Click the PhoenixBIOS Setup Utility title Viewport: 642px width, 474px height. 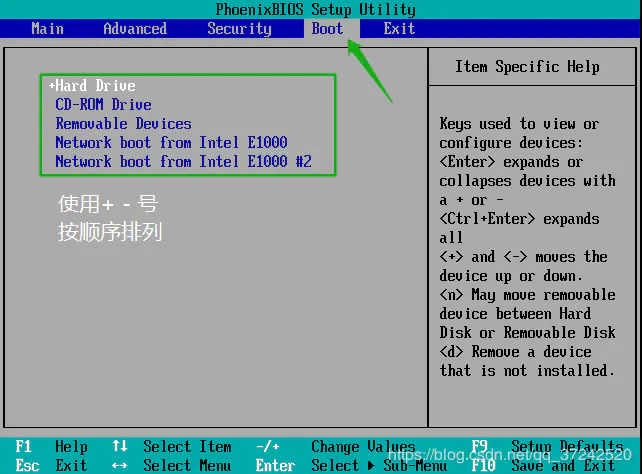[316, 9]
